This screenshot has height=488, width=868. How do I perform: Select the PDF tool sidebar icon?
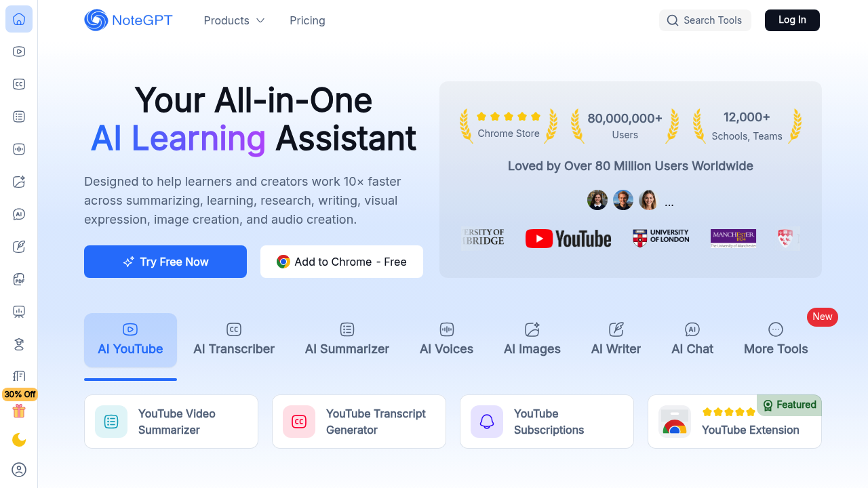click(x=19, y=279)
